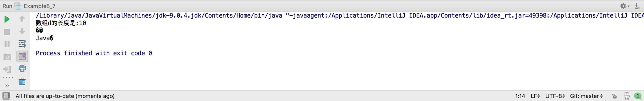Image resolution: width=644 pixels, height=101 pixels.
Task: Open the LF line separator dropdown
Action: 535,96
